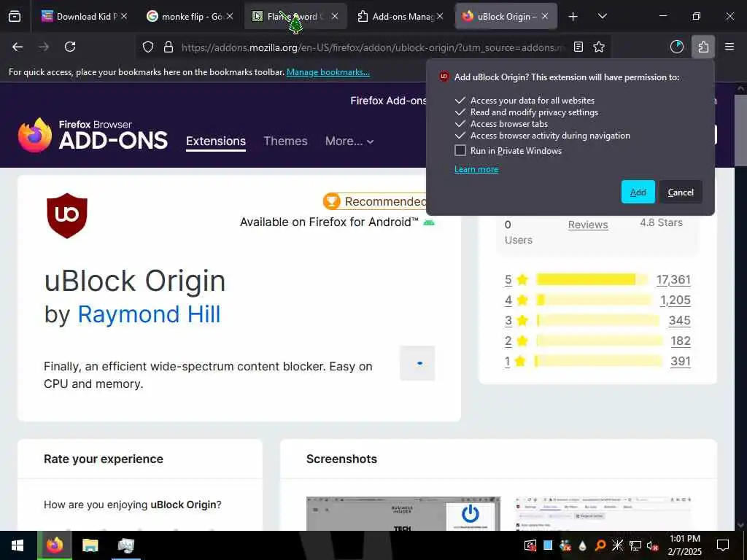
Task: Open the second screenshot thumbnail
Action: [603, 514]
